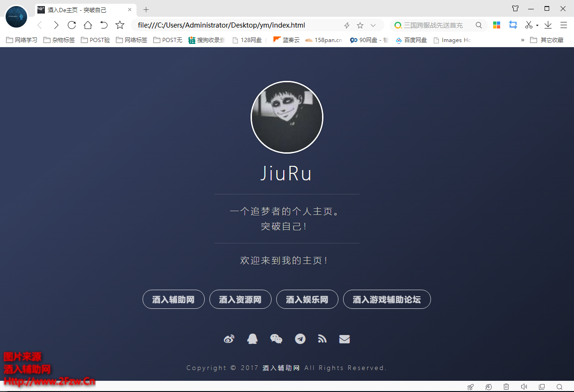Viewport: 574px width, 392px height.
Task: Click the 酒入游戏辅助论坛 button
Action: coord(387,299)
